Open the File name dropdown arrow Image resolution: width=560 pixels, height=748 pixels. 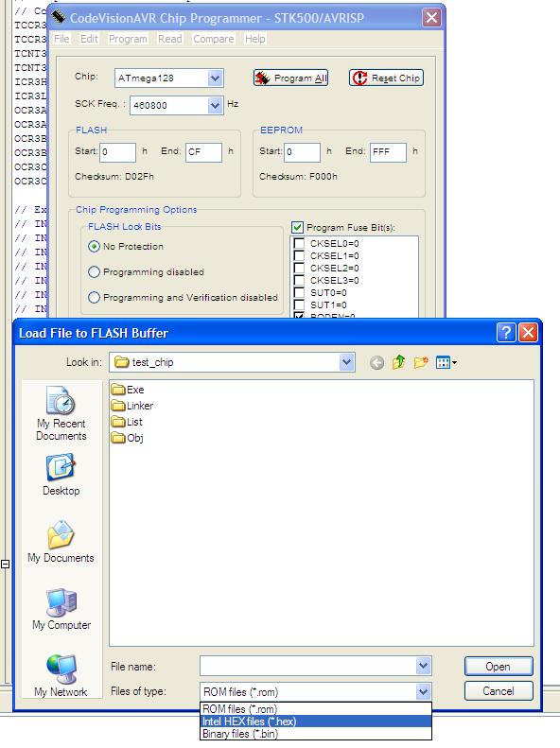[423, 666]
